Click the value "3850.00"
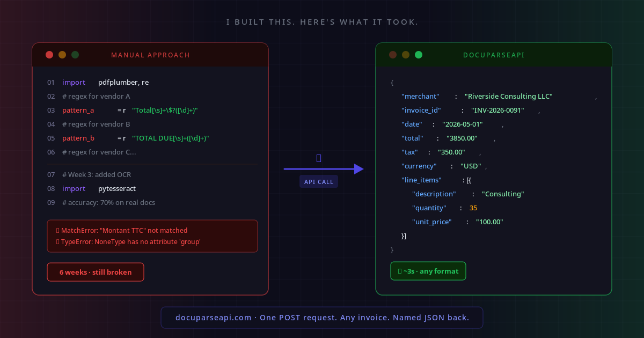The image size is (644, 338). coord(463,138)
